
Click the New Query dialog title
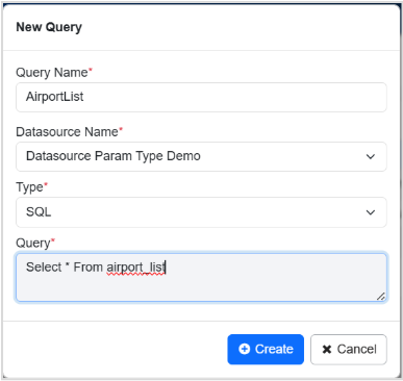point(49,27)
